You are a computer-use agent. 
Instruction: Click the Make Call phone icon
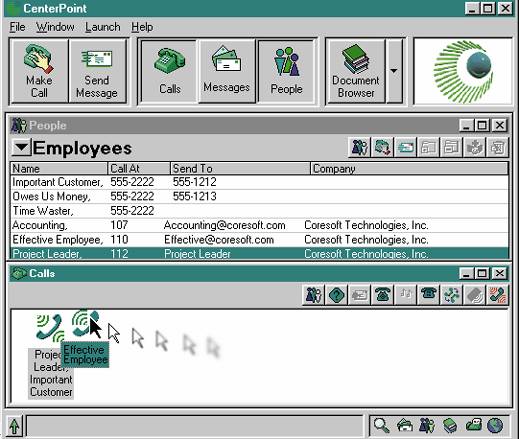point(39,59)
